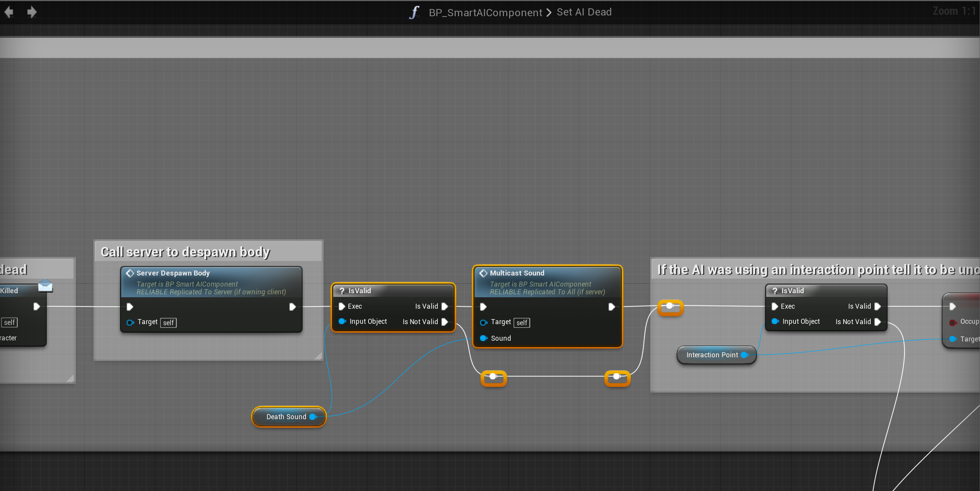The width and height of the screenshot is (980, 491).
Task: Click the envelope icon on Killed node
Action: 45,285
